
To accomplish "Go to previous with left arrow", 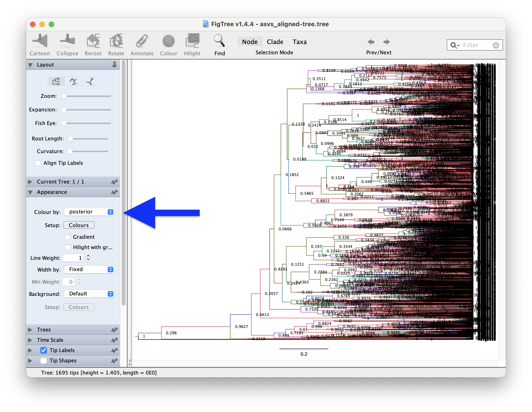I will coord(371,42).
